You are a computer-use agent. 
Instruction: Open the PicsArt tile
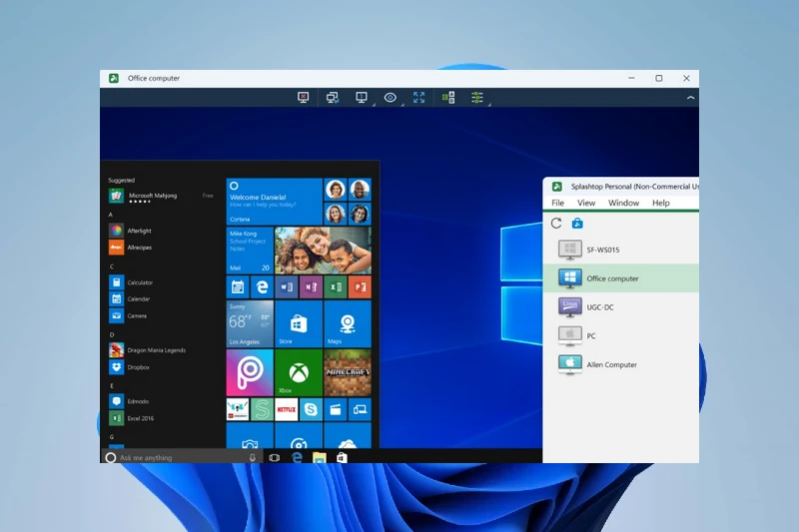coord(250,372)
